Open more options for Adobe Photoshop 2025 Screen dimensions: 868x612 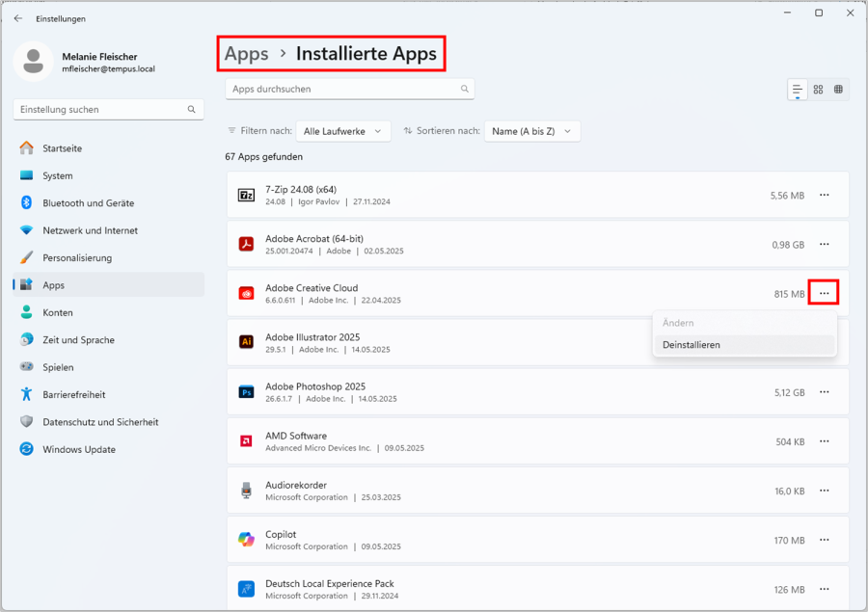click(825, 391)
